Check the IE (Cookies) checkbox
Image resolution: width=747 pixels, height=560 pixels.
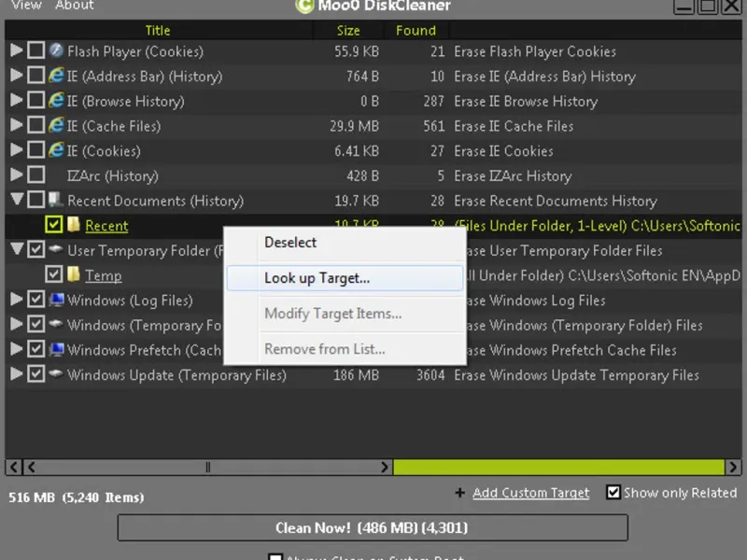pyautogui.click(x=36, y=149)
